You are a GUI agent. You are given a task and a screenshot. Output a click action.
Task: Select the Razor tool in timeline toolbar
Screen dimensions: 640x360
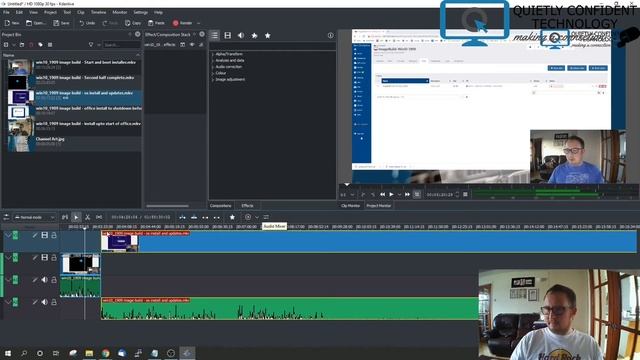[87, 217]
